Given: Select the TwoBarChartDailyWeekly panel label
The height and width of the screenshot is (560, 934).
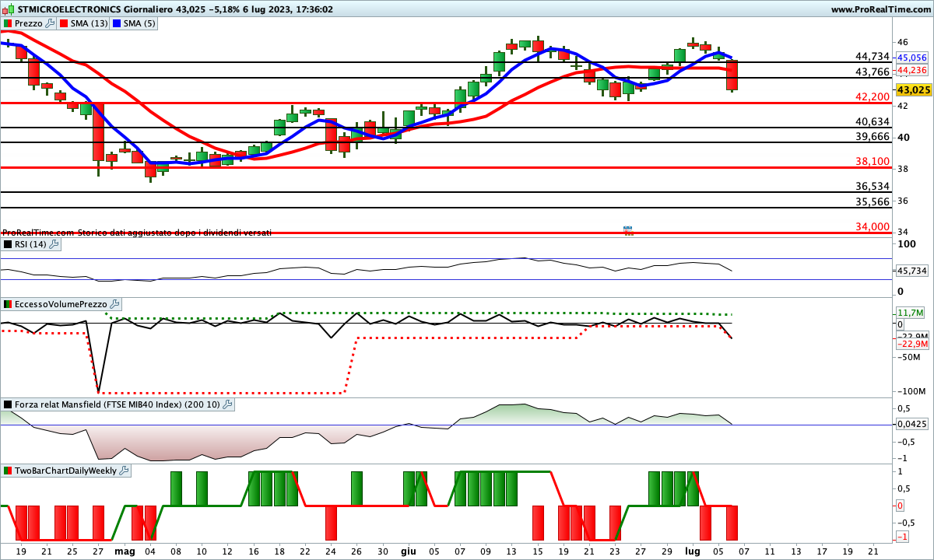Looking at the screenshot, I should (x=65, y=471).
